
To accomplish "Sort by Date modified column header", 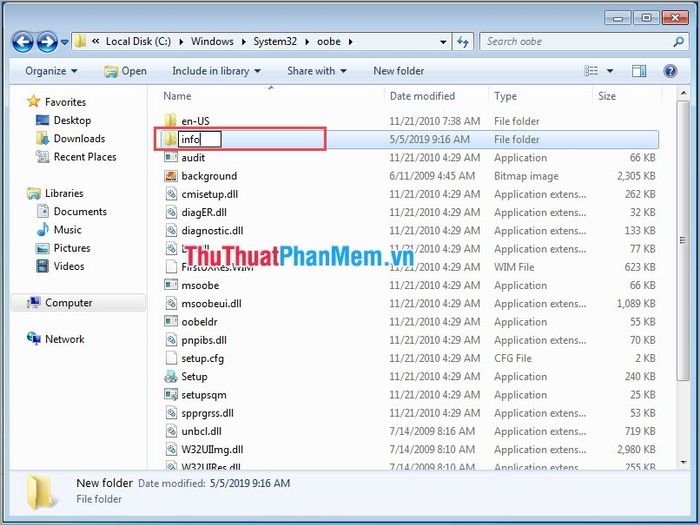I will (422, 96).
